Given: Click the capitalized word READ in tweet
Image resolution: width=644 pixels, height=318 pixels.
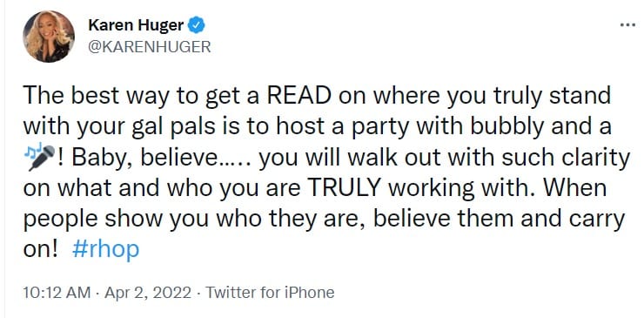Looking at the screenshot, I should click(x=299, y=96).
